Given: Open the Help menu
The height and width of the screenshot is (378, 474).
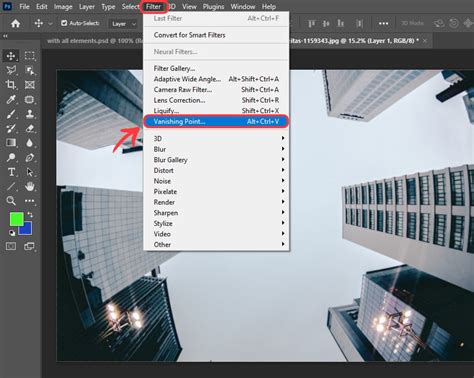Looking at the screenshot, I should [x=269, y=6].
